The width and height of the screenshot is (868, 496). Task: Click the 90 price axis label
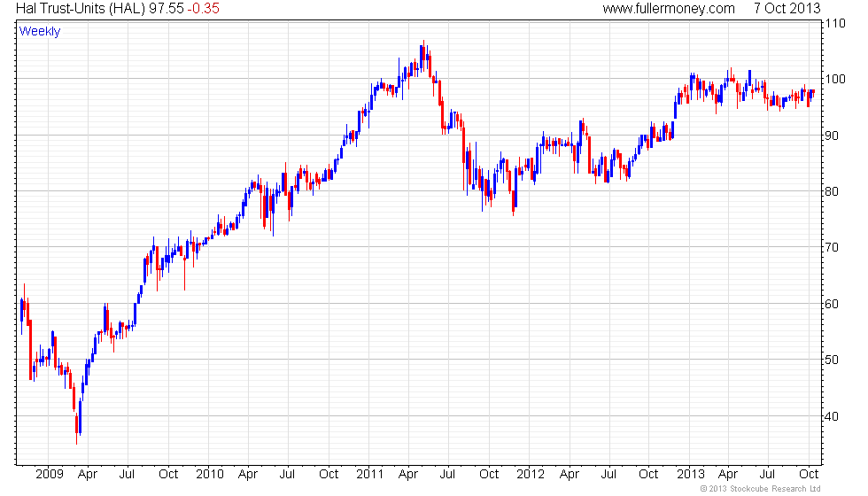832,136
